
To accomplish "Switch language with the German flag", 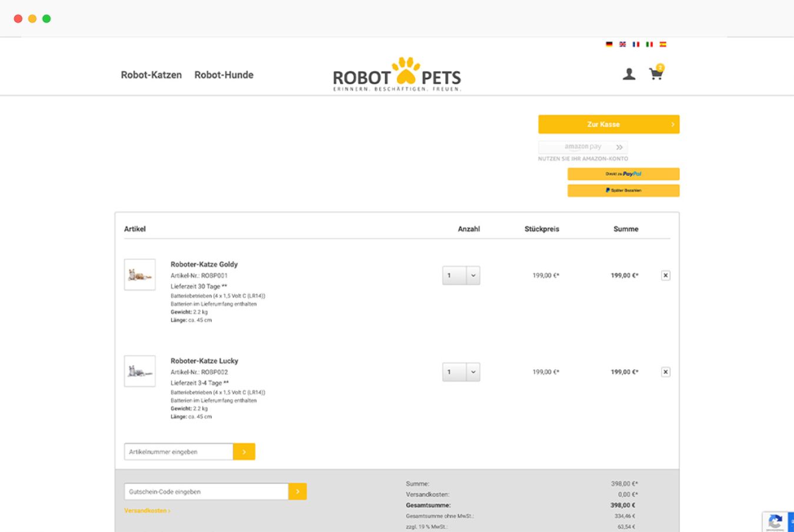I will (x=609, y=44).
